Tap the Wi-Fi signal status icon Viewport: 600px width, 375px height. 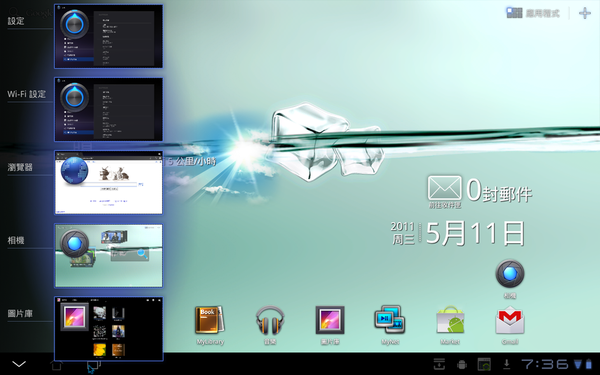pos(577,364)
